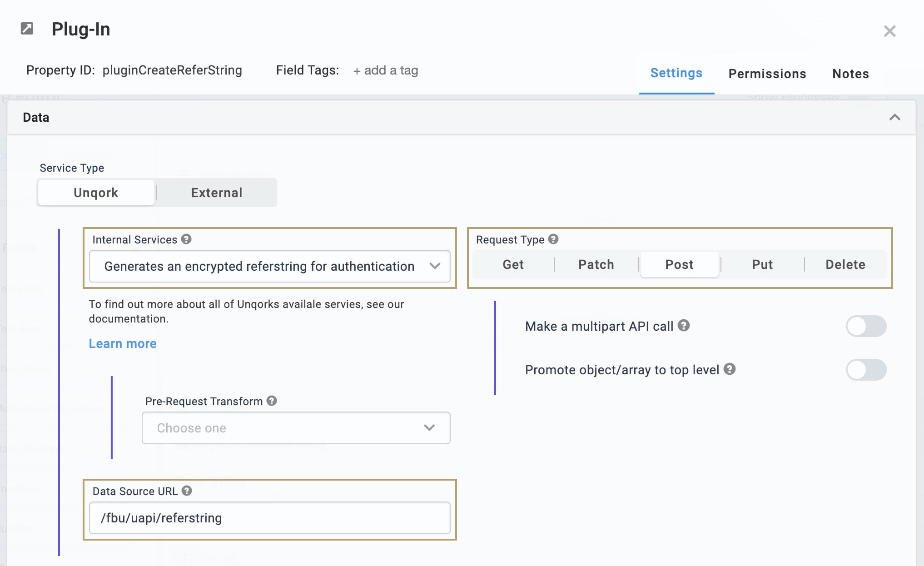Image resolution: width=924 pixels, height=566 pixels.
Task: Select External service type
Action: 217,193
